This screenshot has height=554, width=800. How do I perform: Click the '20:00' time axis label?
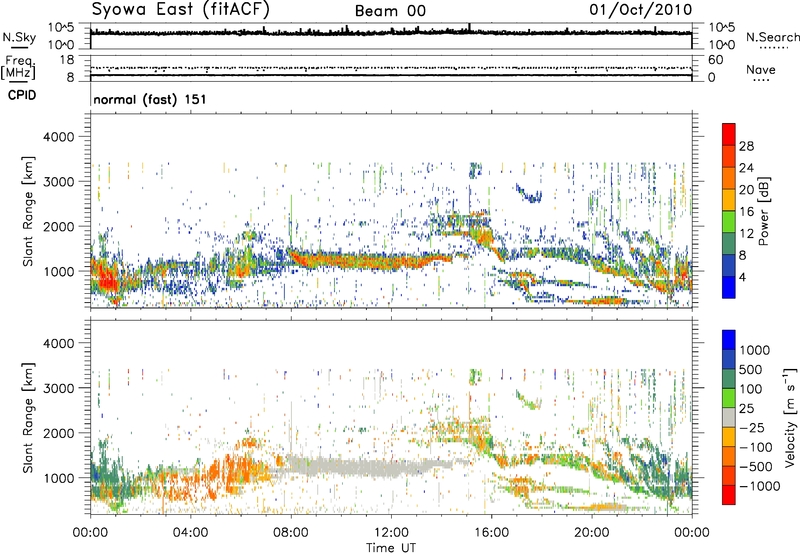point(591,533)
